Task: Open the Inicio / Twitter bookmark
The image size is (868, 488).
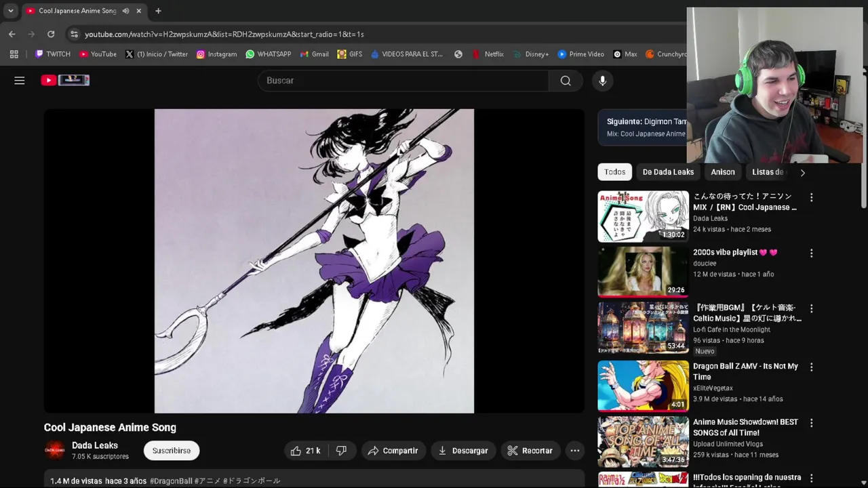Action: click(x=156, y=54)
